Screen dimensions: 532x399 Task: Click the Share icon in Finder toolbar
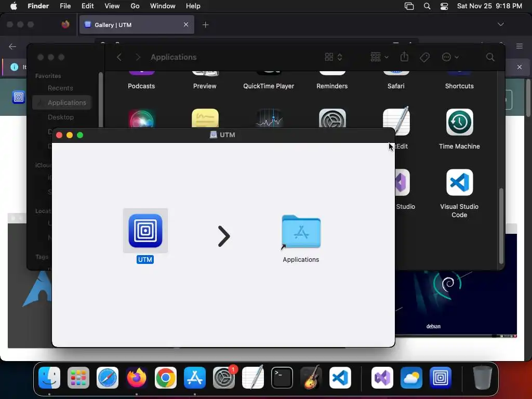pos(404,57)
